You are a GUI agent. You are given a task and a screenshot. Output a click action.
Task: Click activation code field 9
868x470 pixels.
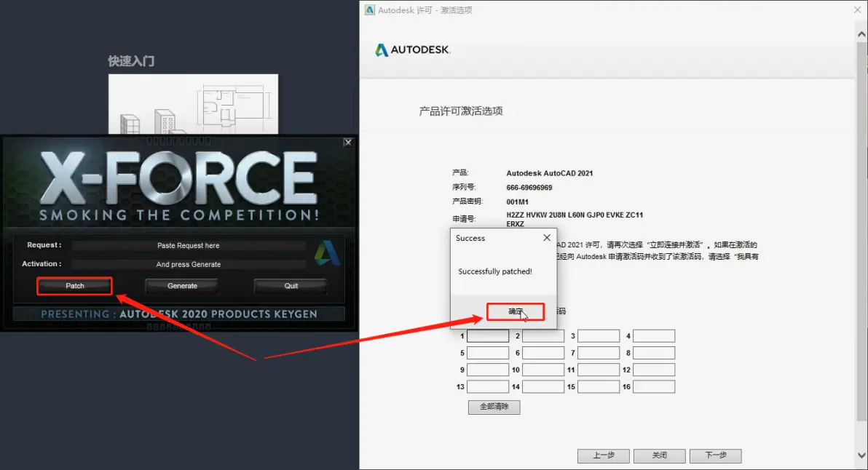click(488, 370)
